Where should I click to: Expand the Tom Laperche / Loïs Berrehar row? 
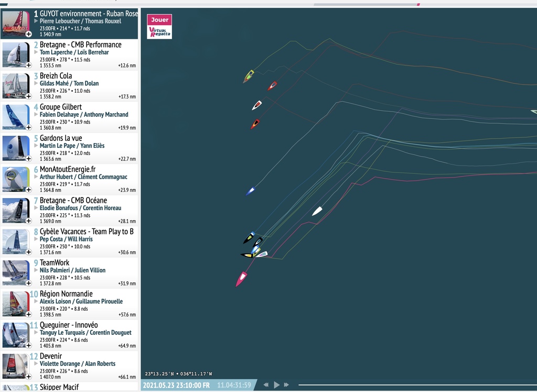[36, 52]
